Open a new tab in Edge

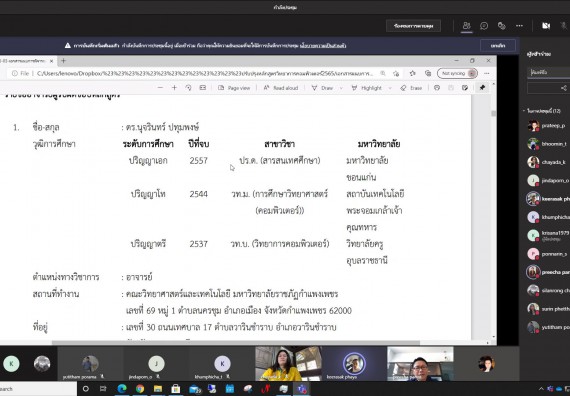63,61
